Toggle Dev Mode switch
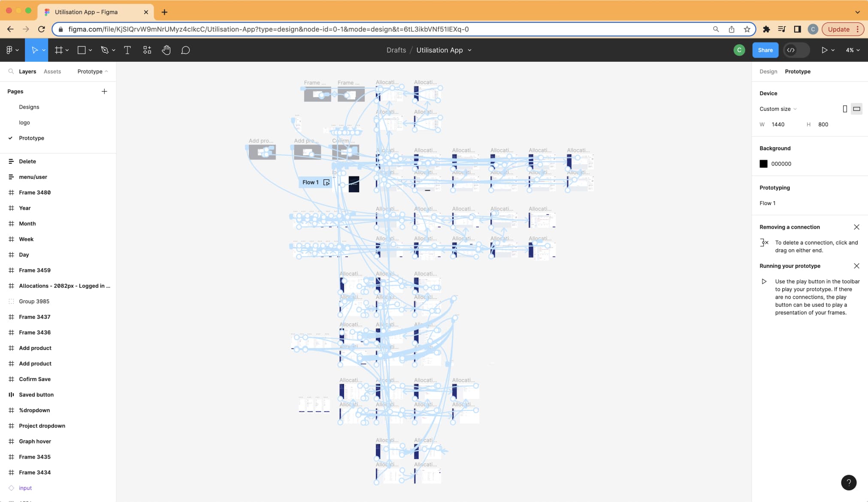The image size is (868, 502). point(796,50)
